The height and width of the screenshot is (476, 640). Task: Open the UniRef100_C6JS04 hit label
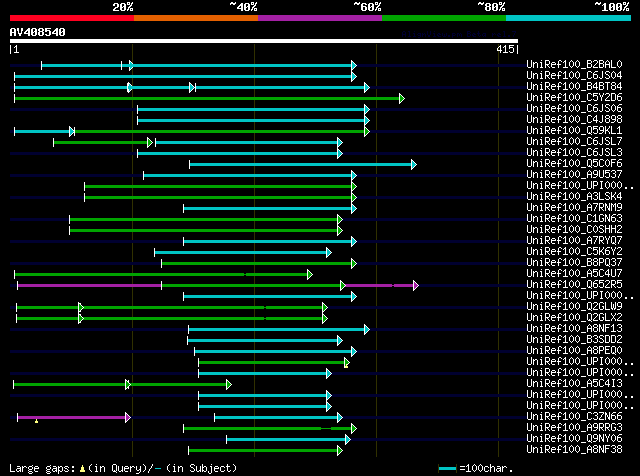pyautogui.click(x=574, y=76)
